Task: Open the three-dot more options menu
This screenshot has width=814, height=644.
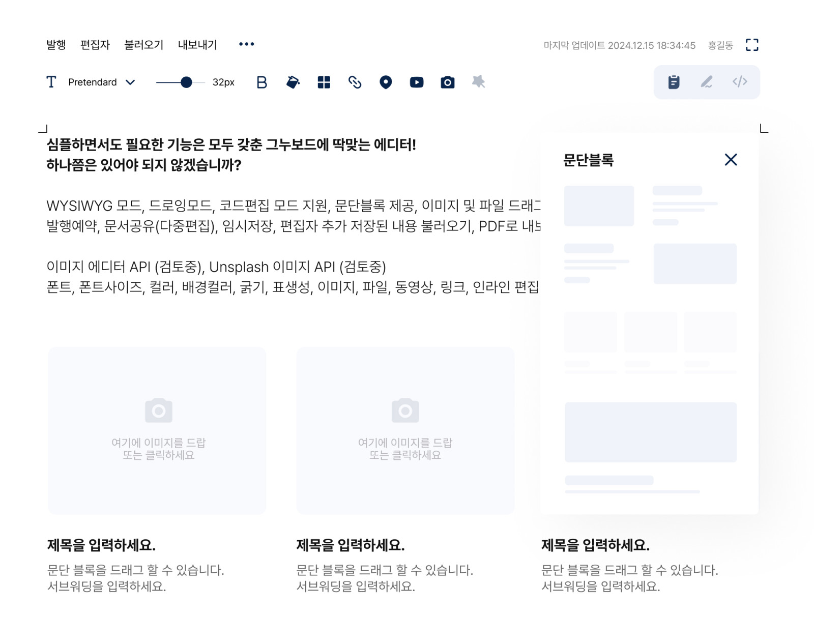Action: coord(246,44)
